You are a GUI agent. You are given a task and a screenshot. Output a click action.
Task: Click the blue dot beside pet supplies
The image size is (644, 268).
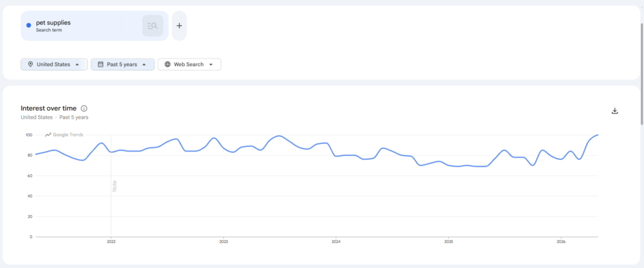pyautogui.click(x=29, y=26)
